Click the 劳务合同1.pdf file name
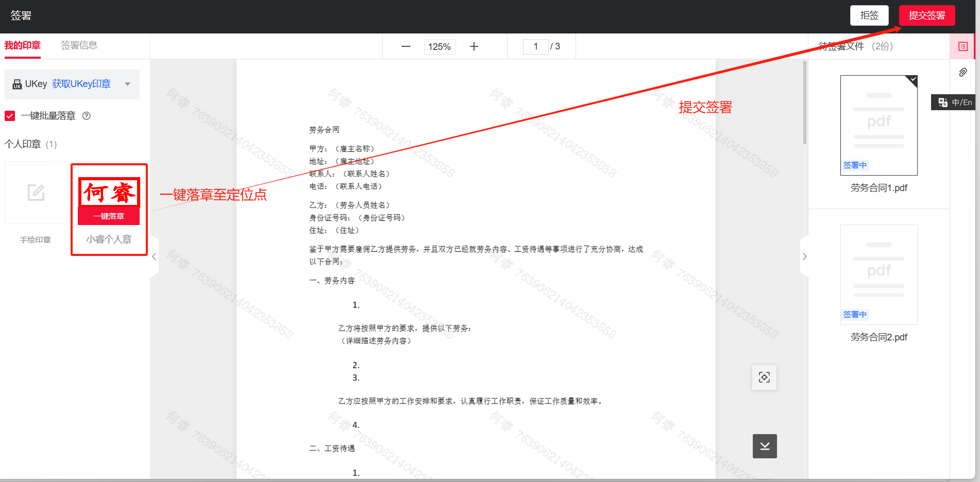Viewport: 980px width, 482px height. click(x=879, y=188)
